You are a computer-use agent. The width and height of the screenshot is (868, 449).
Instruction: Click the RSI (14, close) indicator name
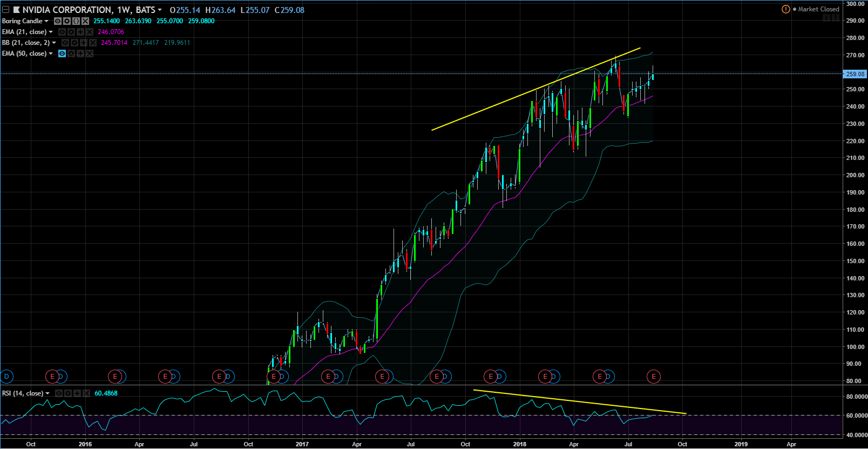click(x=23, y=393)
